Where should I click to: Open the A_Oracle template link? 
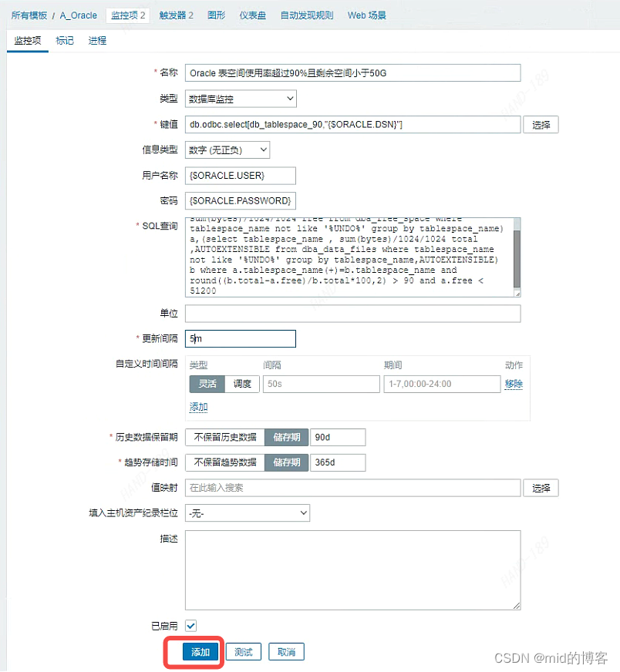pyautogui.click(x=79, y=15)
